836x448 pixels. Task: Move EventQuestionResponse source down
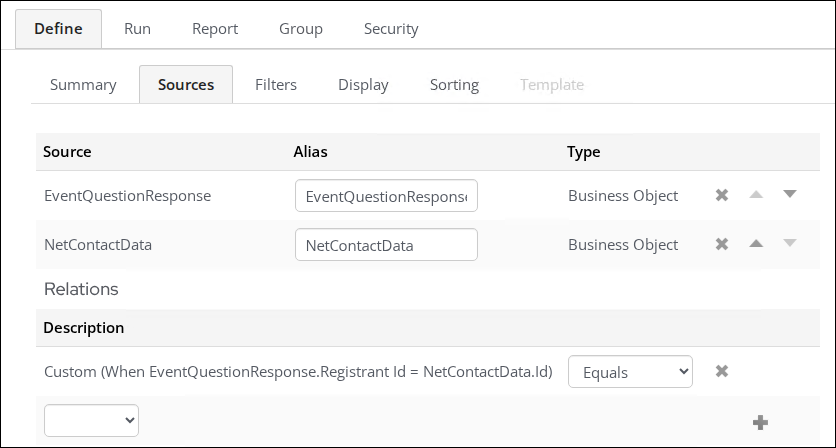(789, 194)
